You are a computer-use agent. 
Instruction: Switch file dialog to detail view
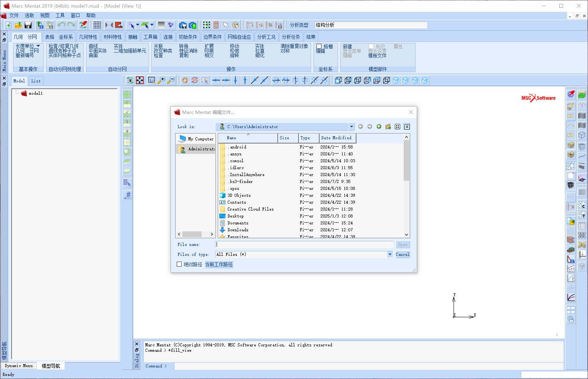click(x=407, y=127)
